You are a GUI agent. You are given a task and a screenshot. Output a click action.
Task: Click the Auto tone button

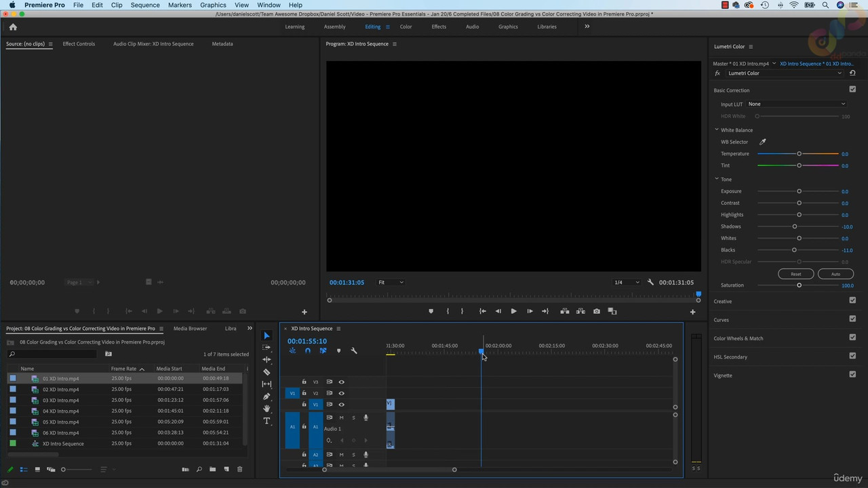835,274
